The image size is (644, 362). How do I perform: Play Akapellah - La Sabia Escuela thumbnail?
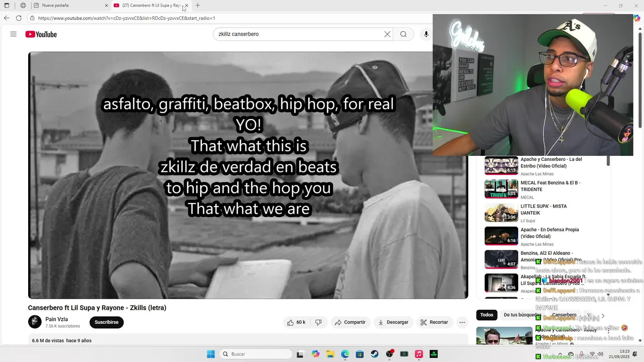pos(501,283)
